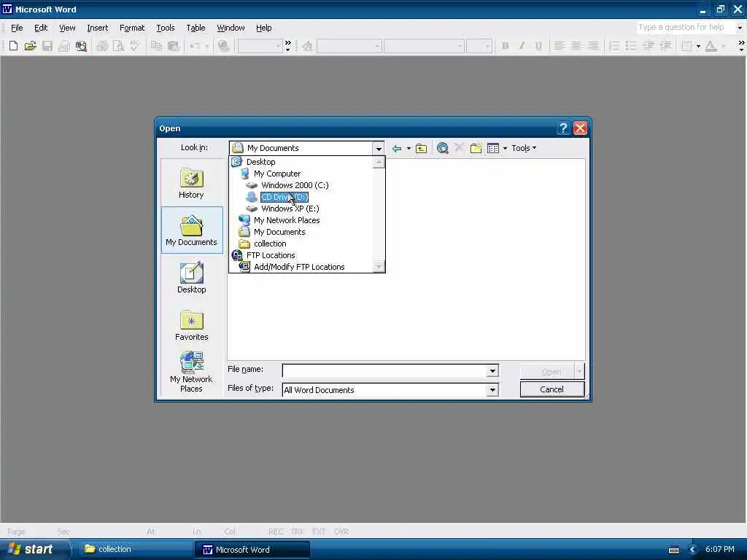This screenshot has width=747, height=560.
Task: Select My Computer in Look in list
Action: [x=277, y=174]
